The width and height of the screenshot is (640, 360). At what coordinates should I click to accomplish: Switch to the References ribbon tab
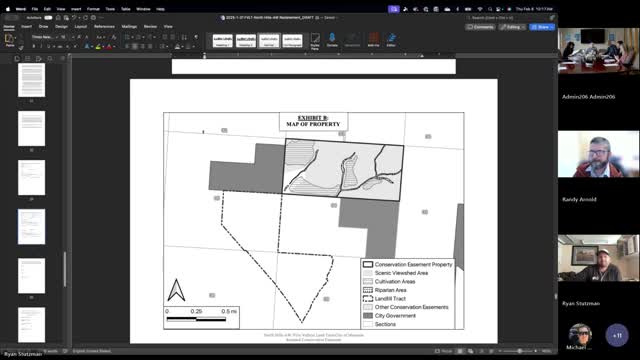(104, 27)
